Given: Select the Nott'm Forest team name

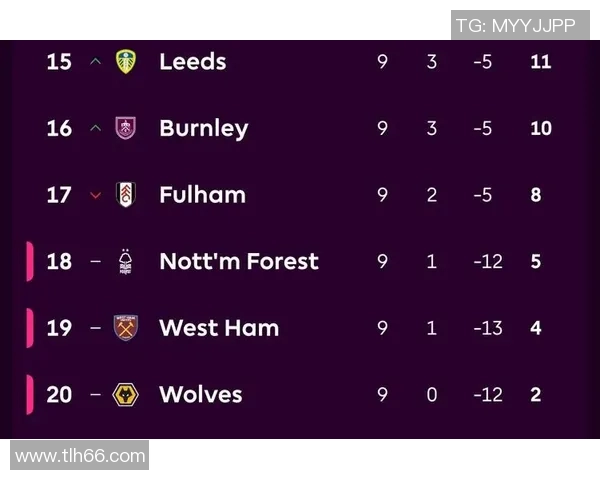Looking at the screenshot, I should (x=238, y=261).
